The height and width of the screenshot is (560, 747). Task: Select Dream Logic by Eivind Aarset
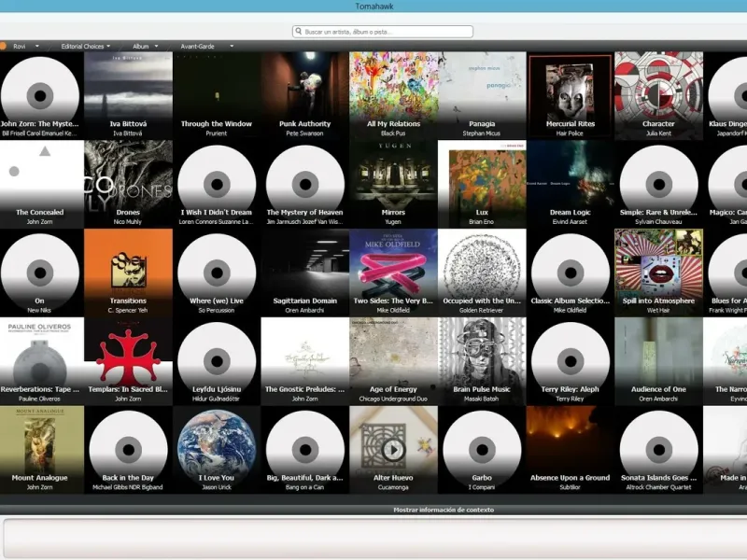pos(571,184)
